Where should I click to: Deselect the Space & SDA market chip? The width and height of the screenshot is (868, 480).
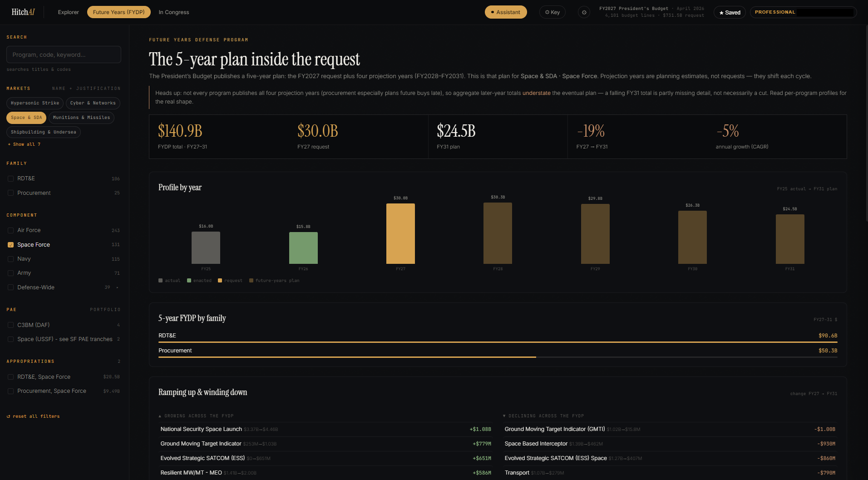(26, 118)
